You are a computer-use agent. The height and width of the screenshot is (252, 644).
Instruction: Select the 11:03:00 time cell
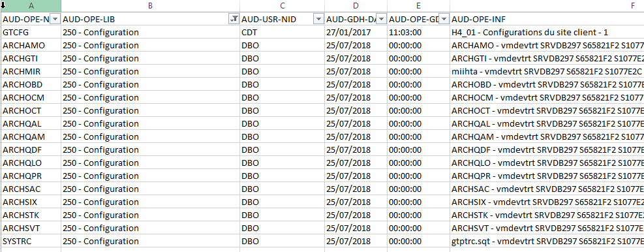click(x=418, y=32)
